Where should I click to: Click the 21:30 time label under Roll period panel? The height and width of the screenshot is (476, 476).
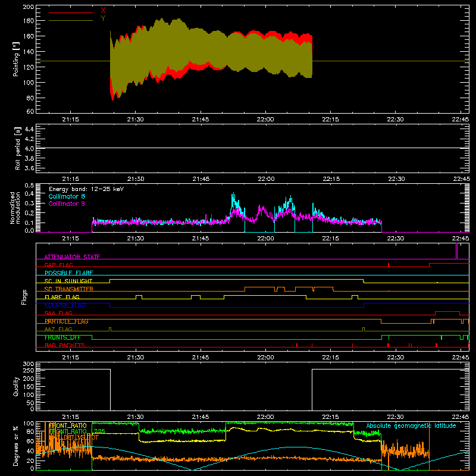136,179
